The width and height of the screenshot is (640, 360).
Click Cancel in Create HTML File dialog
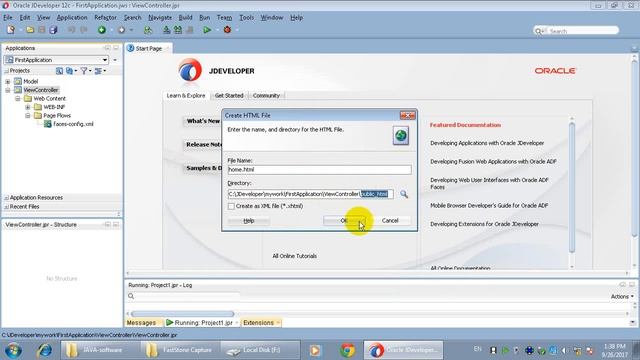[390, 221]
